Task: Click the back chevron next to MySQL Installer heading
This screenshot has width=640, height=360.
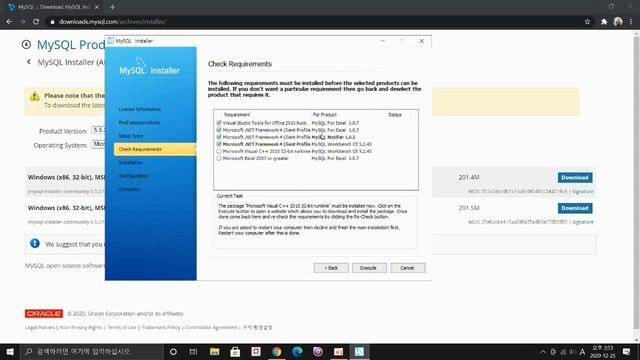Action: [29, 62]
